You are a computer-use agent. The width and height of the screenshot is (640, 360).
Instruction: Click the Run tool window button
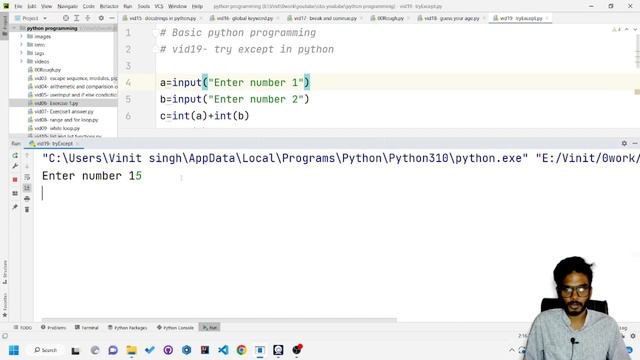click(210, 327)
